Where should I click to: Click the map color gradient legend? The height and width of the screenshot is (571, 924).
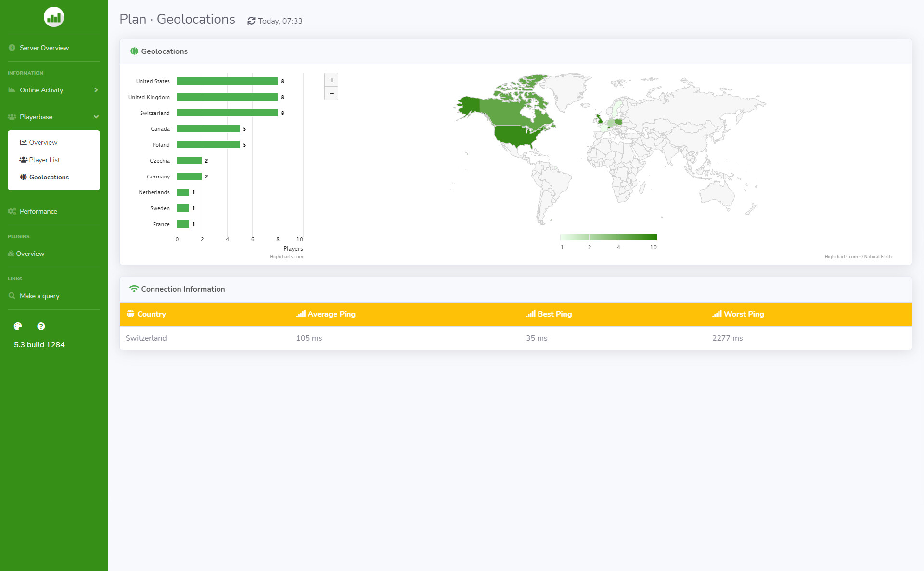click(608, 237)
